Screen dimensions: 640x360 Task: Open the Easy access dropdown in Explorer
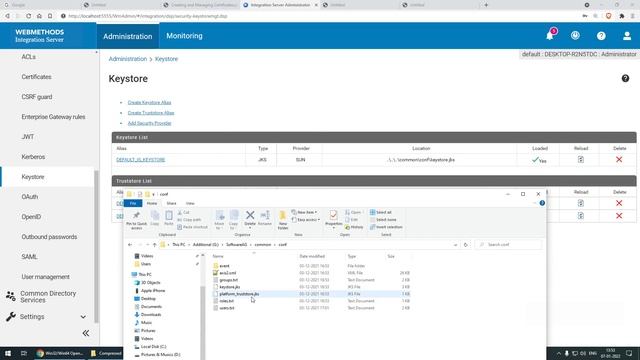coord(306,220)
